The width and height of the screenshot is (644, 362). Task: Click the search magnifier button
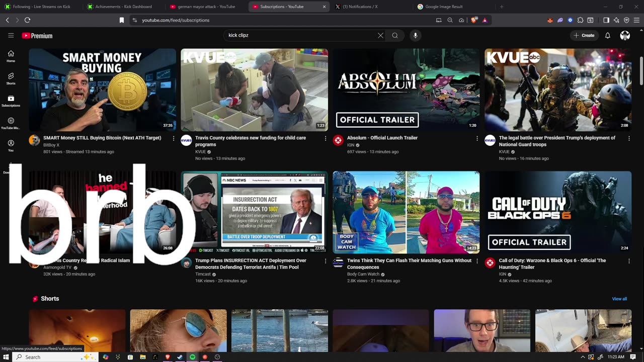click(x=395, y=35)
